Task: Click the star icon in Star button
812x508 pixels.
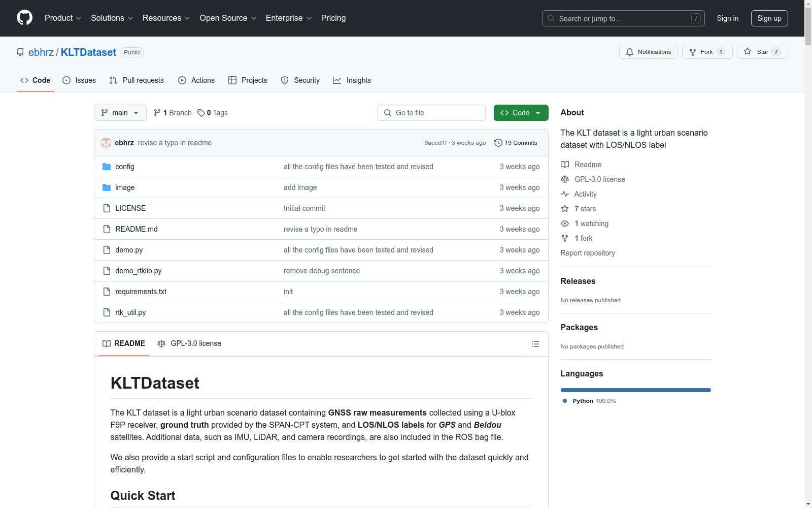Action: click(x=748, y=51)
